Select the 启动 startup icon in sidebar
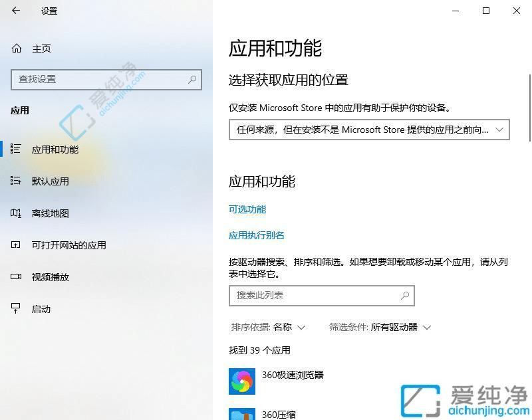Screen dimensions: 532x420 [16, 308]
